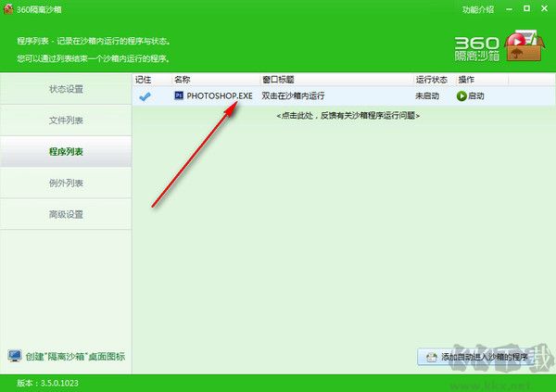The image size is (556, 392).
Task: Go to the 高级设置 tab
Action: click(66, 214)
